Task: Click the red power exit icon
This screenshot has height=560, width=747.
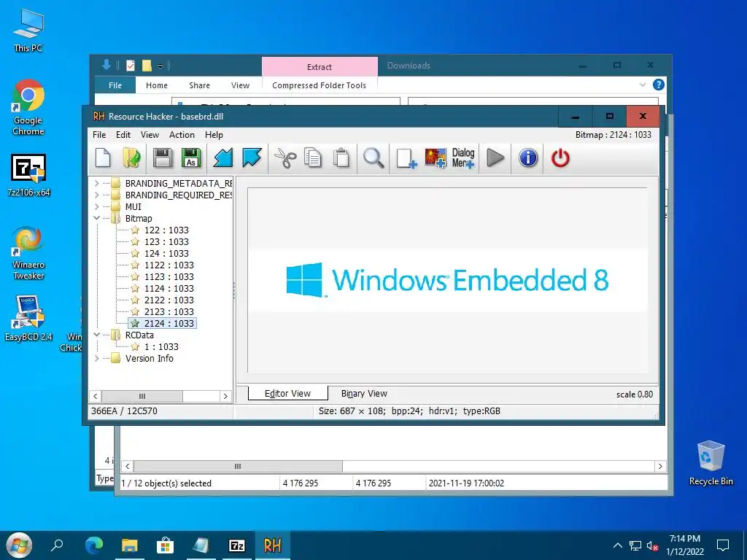Action: pyautogui.click(x=560, y=158)
